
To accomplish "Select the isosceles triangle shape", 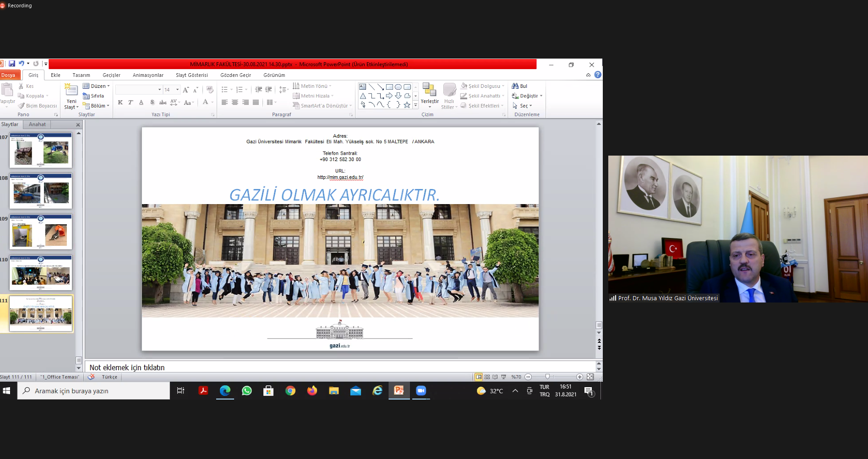I will tap(363, 96).
